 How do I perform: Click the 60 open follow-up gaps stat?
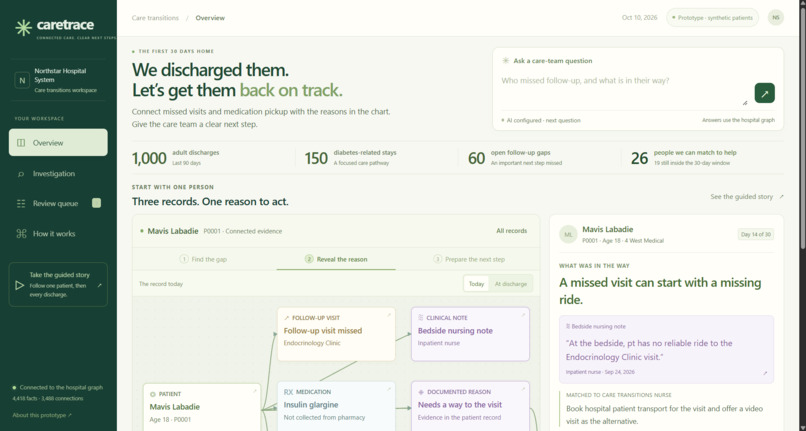tap(515, 157)
